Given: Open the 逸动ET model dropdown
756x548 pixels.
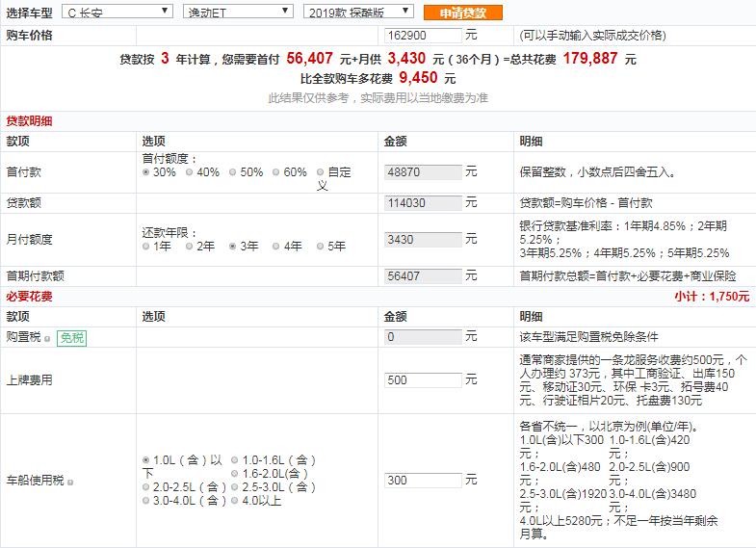Looking at the screenshot, I should coord(238,12).
